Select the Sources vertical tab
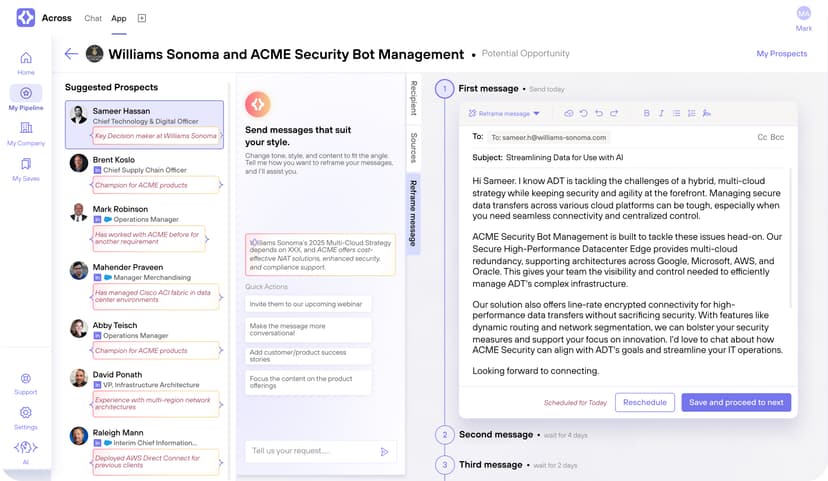The height and width of the screenshot is (481, 828). click(x=413, y=147)
